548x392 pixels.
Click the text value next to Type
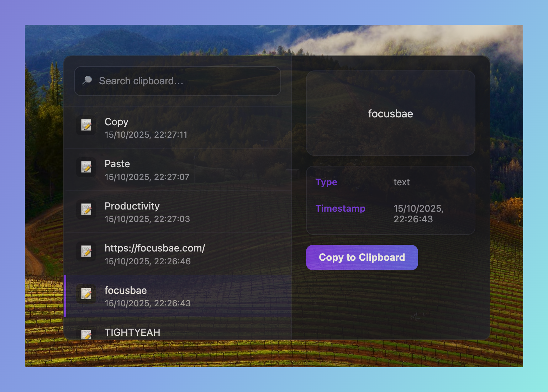click(401, 182)
